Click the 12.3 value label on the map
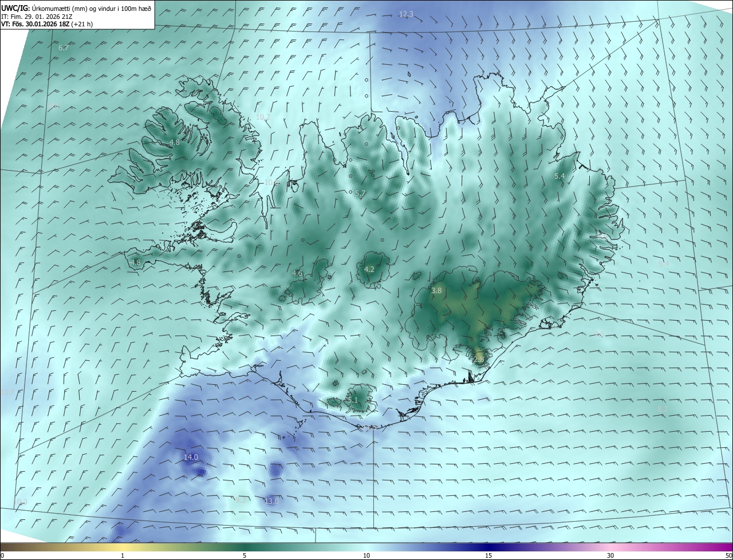Image resolution: width=733 pixels, height=560 pixels. point(406,14)
